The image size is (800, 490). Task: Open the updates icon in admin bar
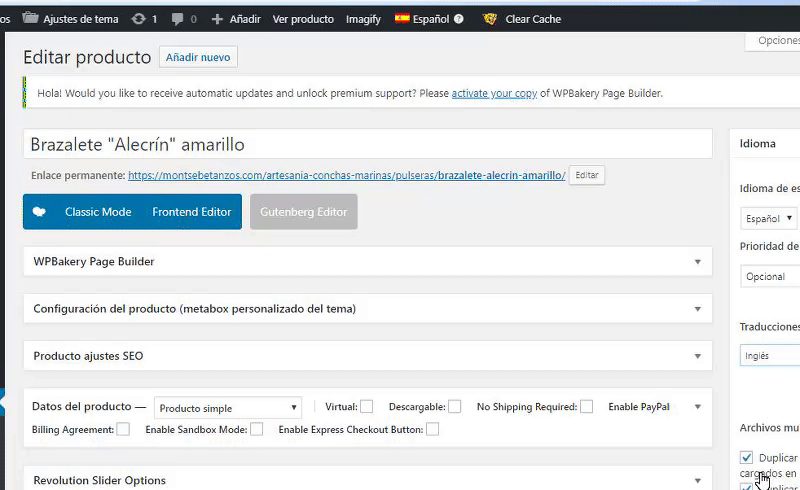(x=138, y=19)
